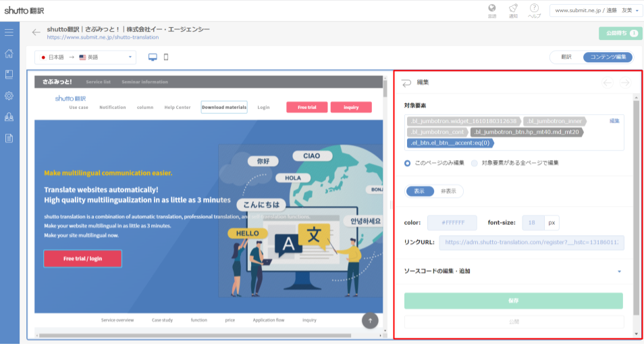Screen dimensions: 644x354
Task: Select .bl_jumbotron_cont selector tag
Action: point(437,132)
